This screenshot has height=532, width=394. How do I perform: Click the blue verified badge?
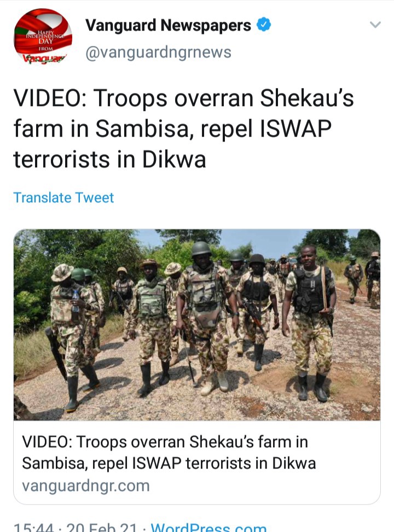[264, 25]
